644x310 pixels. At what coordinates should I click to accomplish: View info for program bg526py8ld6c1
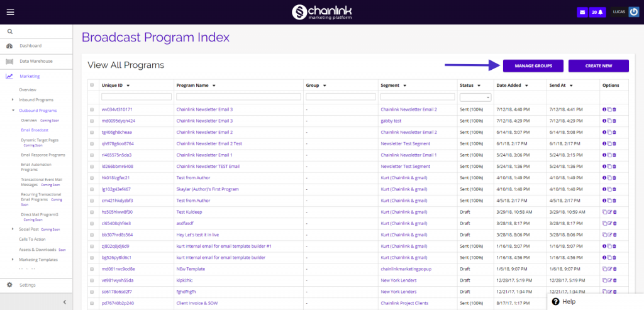[x=604, y=257]
